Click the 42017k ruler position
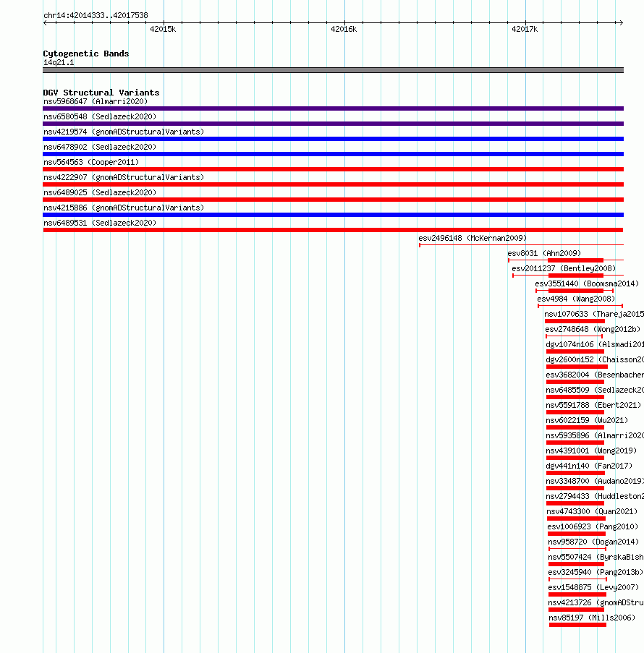The height and width of the screenshot is (653, 644). click(x=525, y=29)
